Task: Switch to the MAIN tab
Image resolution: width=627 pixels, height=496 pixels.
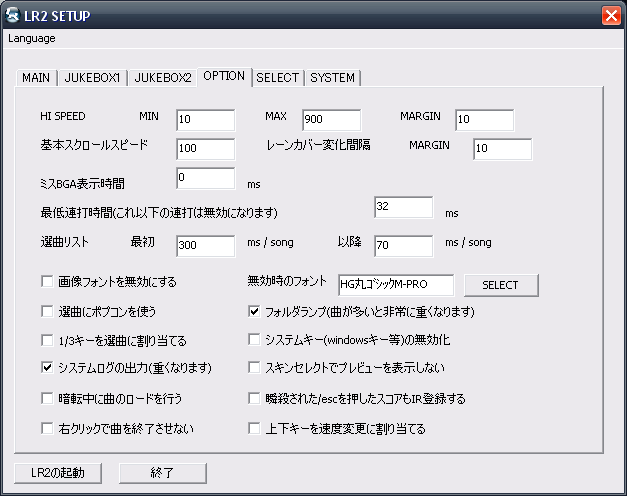Action: (36, 77)
